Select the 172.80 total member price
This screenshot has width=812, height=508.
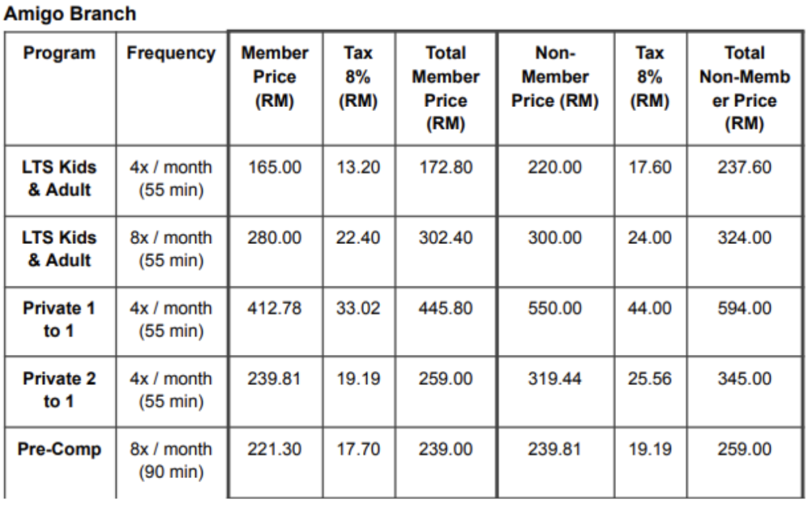pos(445,168)
